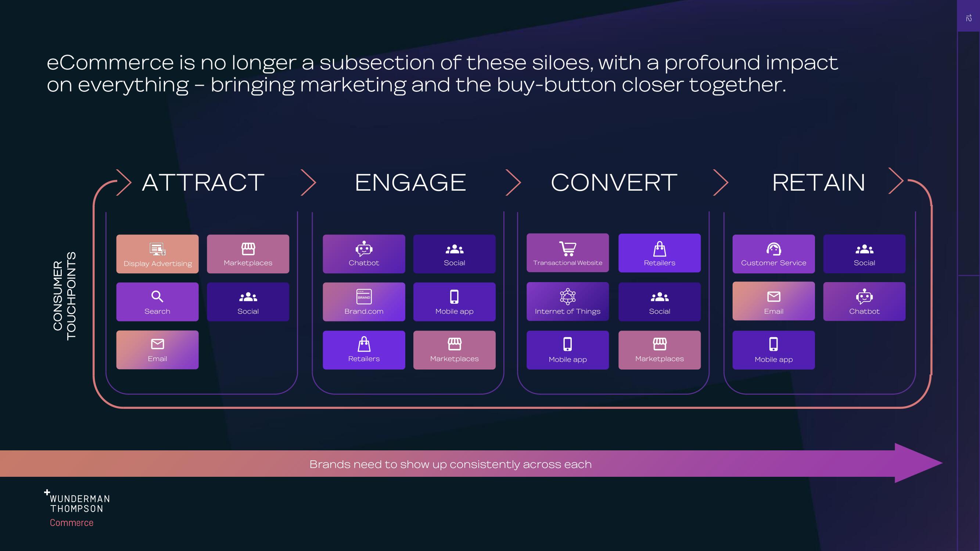Toggle the Social touchpoint in Engage
Viewport: 980px width, 551px height.
455,253
